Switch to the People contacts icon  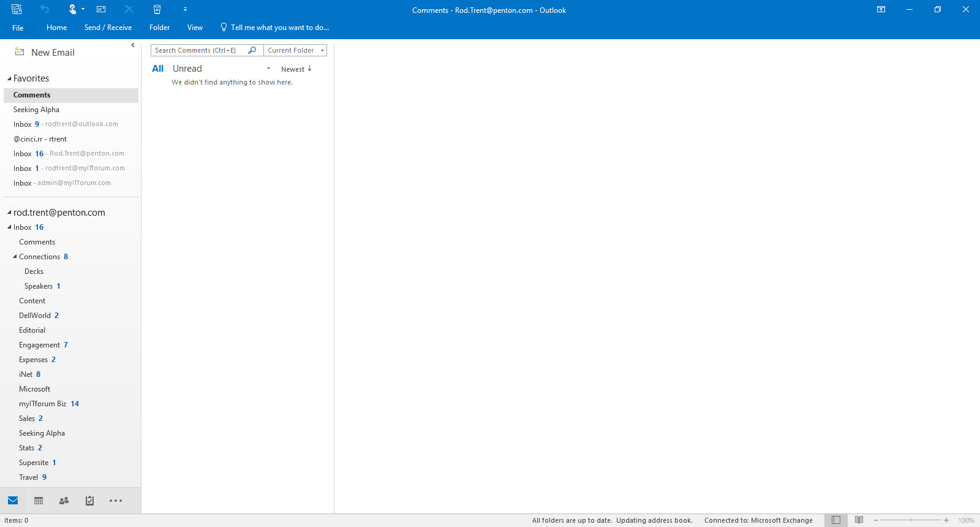click(x=64, y=501)
